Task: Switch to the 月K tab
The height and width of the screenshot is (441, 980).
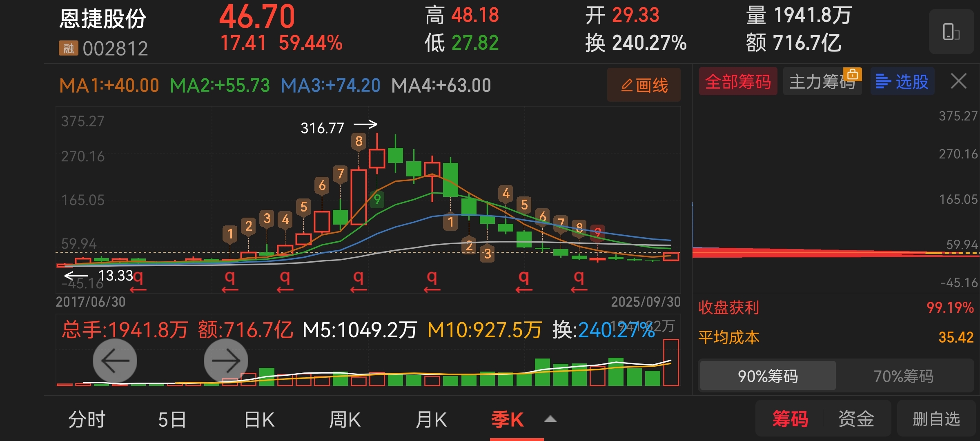Action: coord(431,419)
